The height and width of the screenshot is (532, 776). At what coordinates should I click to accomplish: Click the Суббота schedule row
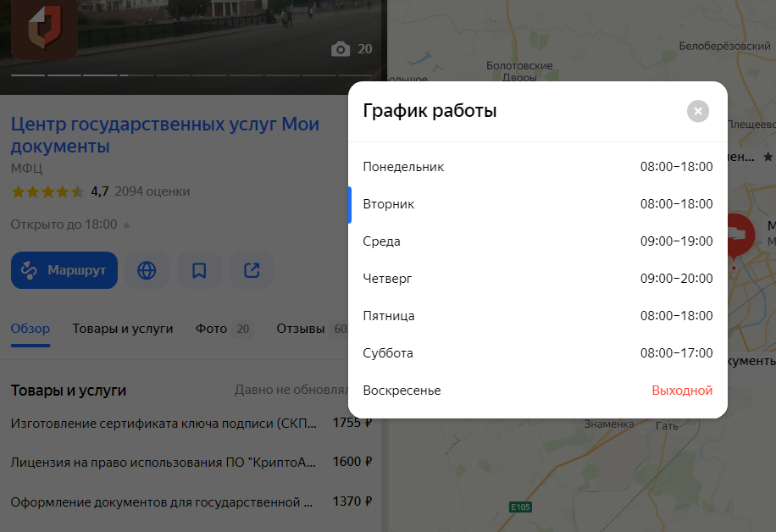(x=537, y=353)
